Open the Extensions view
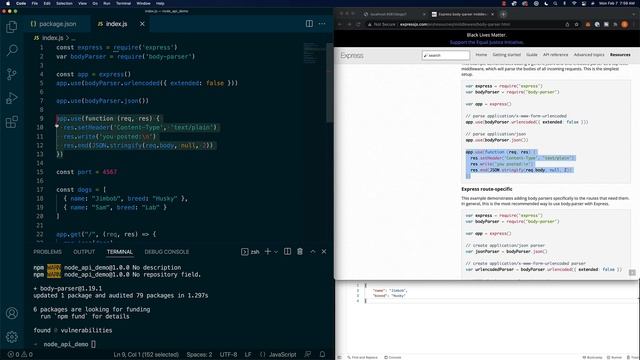Screen dimensions: 640x360 (x=12, y=122)
